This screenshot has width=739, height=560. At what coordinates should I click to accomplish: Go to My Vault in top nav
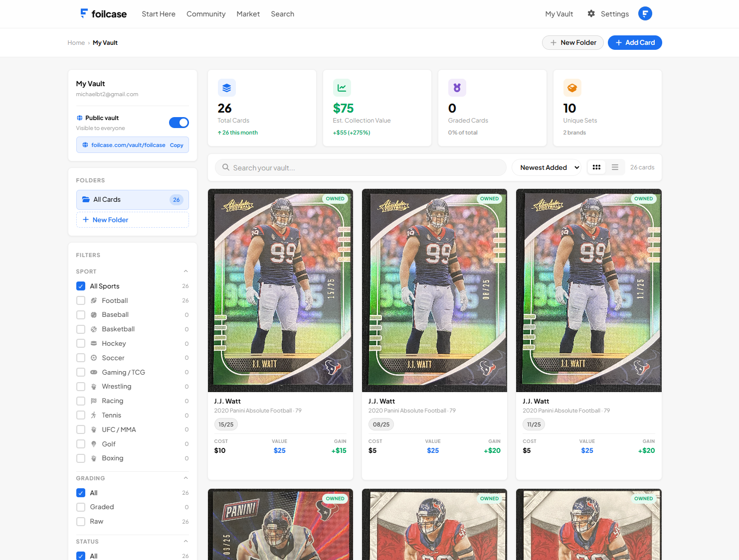click(x=559, y=14)
